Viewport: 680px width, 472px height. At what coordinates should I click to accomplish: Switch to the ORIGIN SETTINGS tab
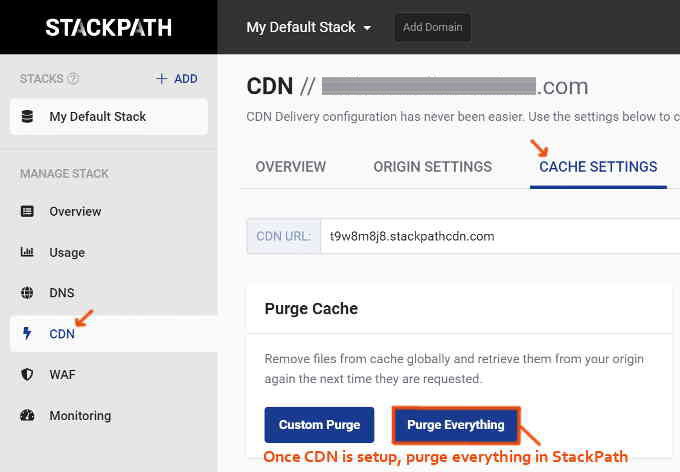coord(433,167)
